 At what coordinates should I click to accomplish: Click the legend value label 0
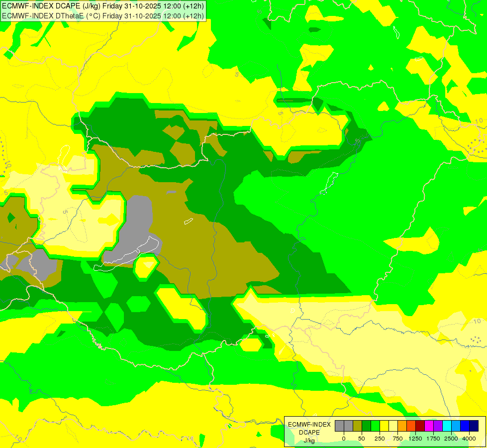(x=344, y=439)
